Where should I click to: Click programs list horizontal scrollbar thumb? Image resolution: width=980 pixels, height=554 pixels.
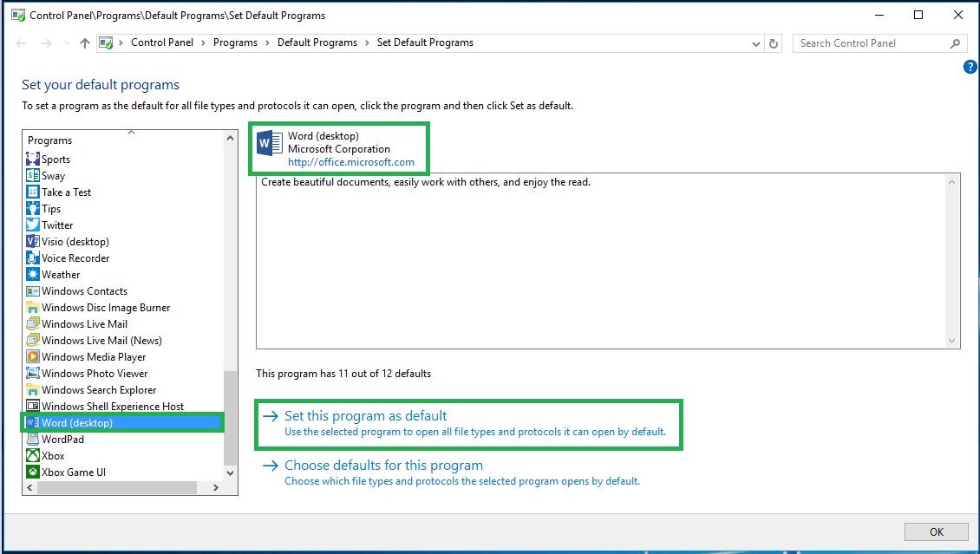tap(117, 487)
